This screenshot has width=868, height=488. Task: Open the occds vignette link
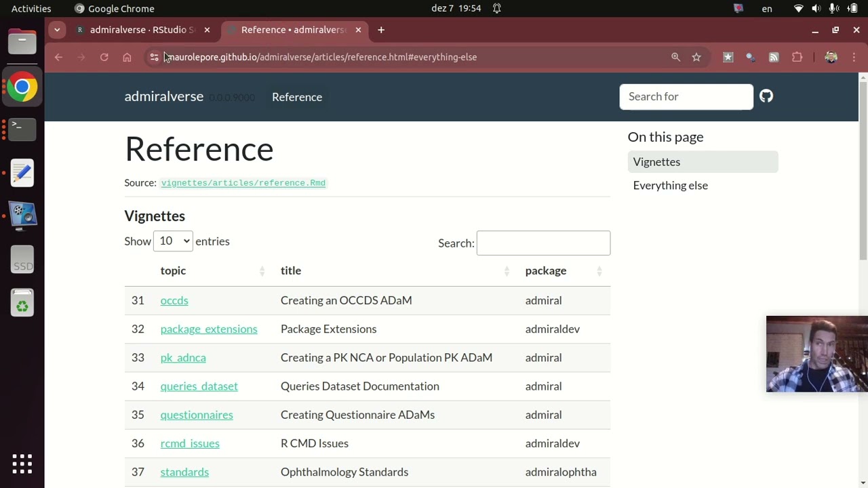174,300
